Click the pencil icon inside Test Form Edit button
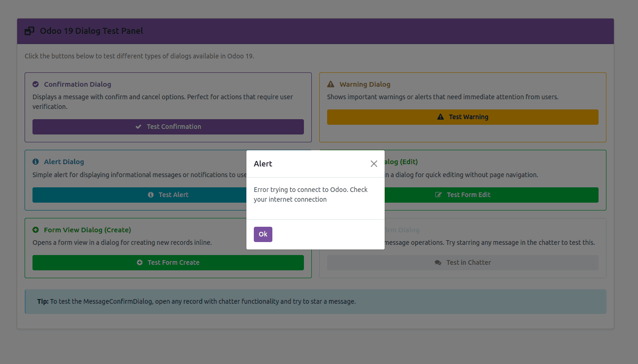This screenshot has height=364, width=638. pos(438,195)
